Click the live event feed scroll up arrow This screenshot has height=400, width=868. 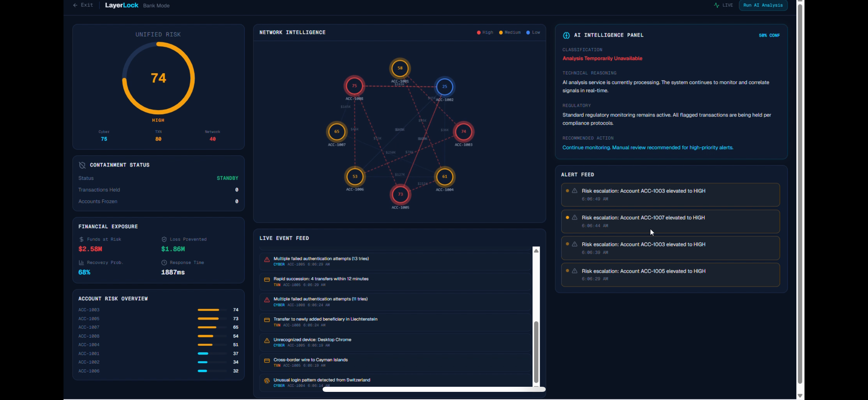[536, 251]
